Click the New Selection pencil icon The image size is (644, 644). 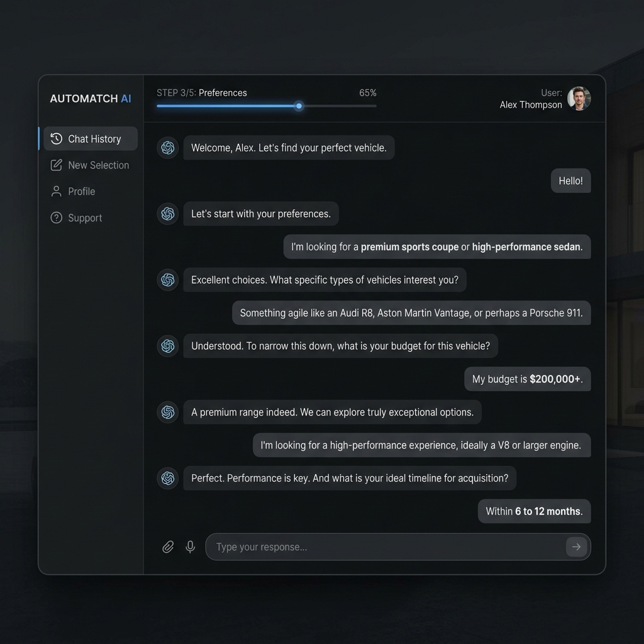click(55, 165)
